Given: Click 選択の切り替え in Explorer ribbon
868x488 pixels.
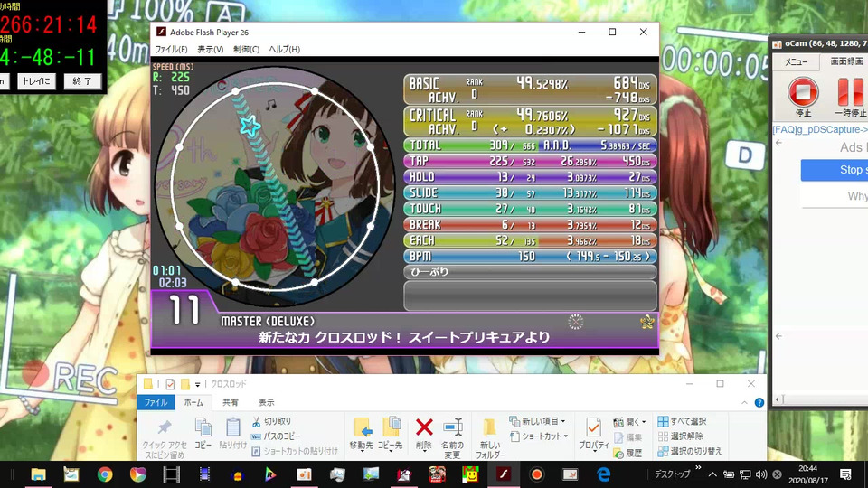Looking at the screenshot, I should (x=690, y=452).
